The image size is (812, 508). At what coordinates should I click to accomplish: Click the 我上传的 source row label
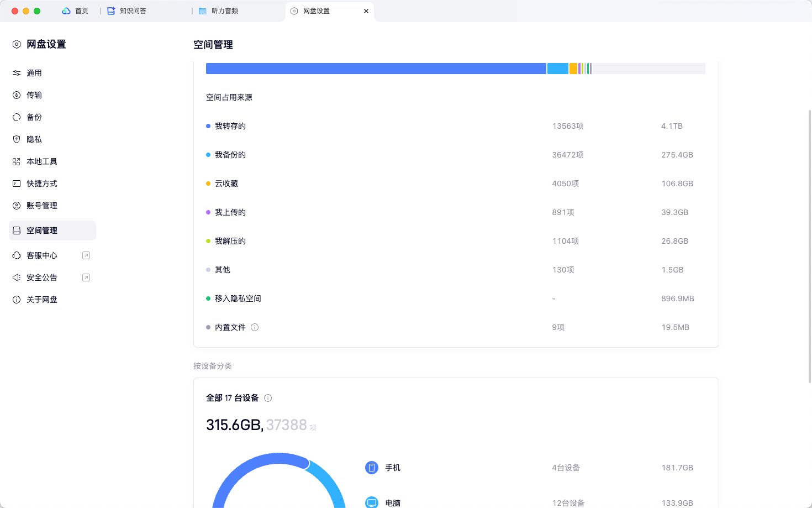tap(230, 212)
